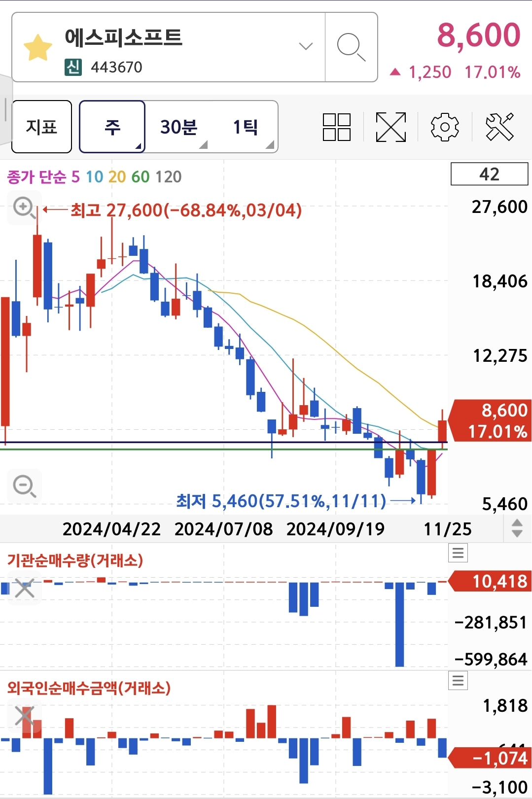Click the candle count box showing 42

(x=489, y=174)
